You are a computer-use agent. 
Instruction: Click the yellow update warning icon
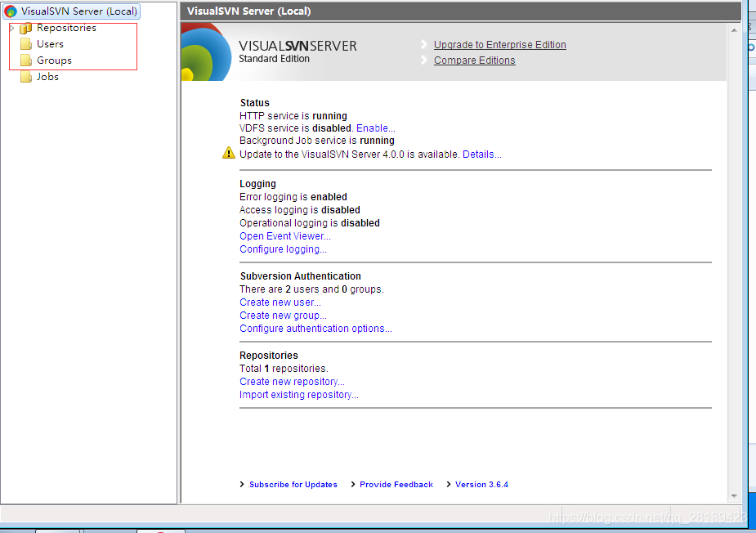click(229, 153)
